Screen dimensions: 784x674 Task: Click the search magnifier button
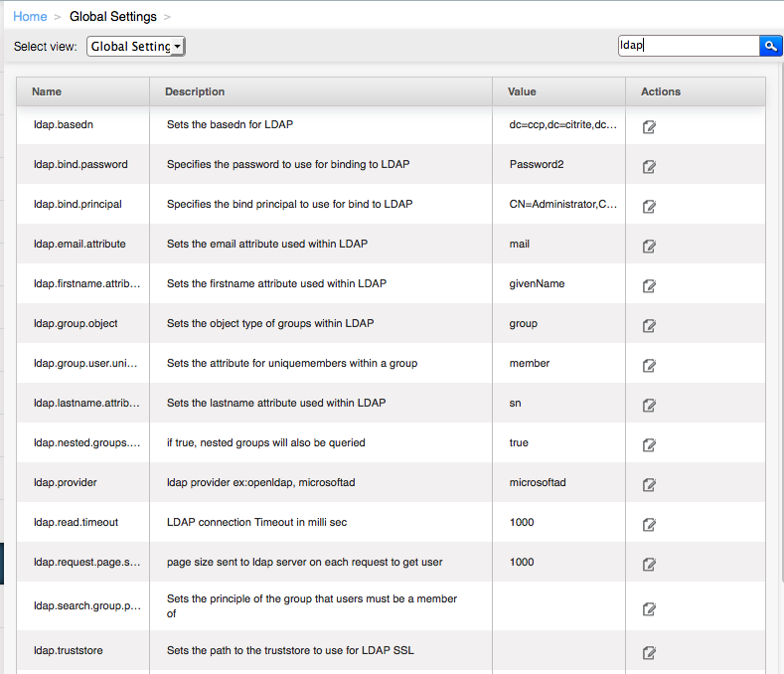click(x=771, y=46)
